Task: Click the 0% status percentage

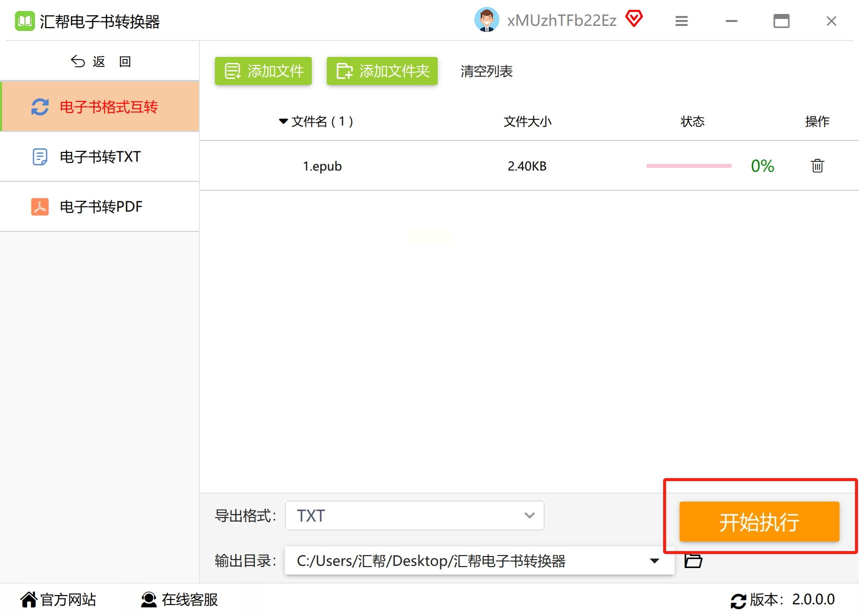Action: [x=763, y=166]
